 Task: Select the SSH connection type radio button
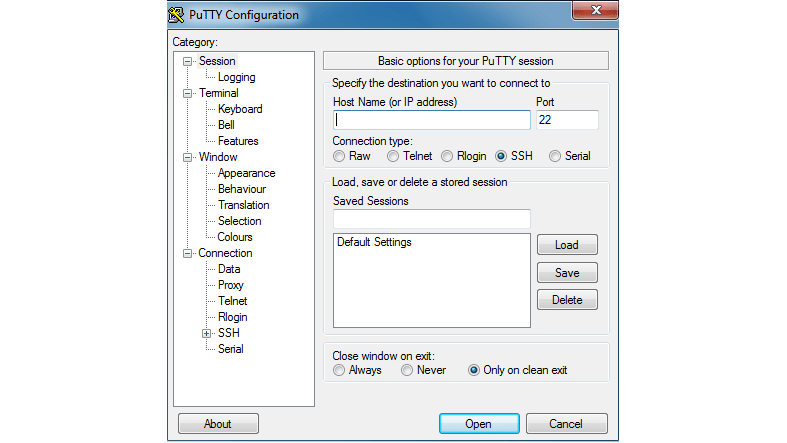pos(501,156)
